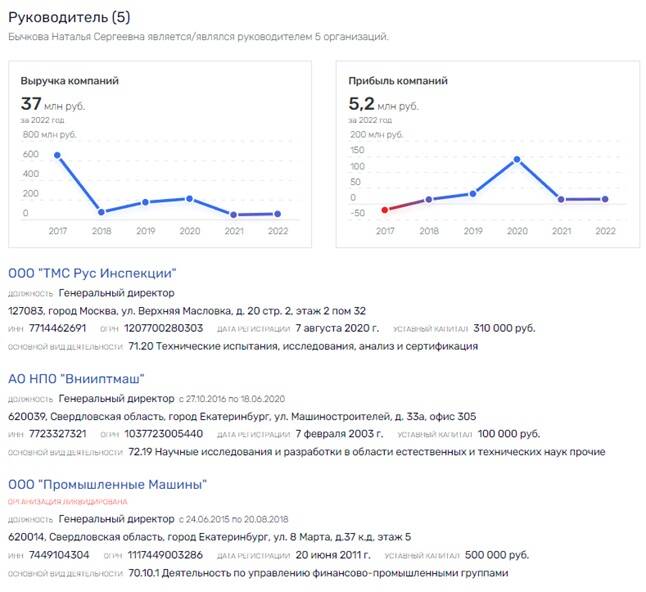Click the "Выручка компаний" card title
The image size is (646, 592).
71,80
